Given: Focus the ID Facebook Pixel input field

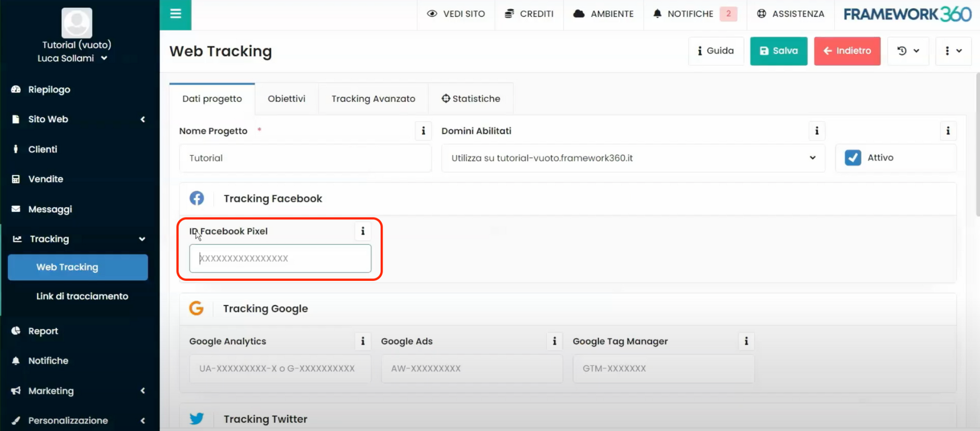Looking at the screenshot, I should (280, 258).
